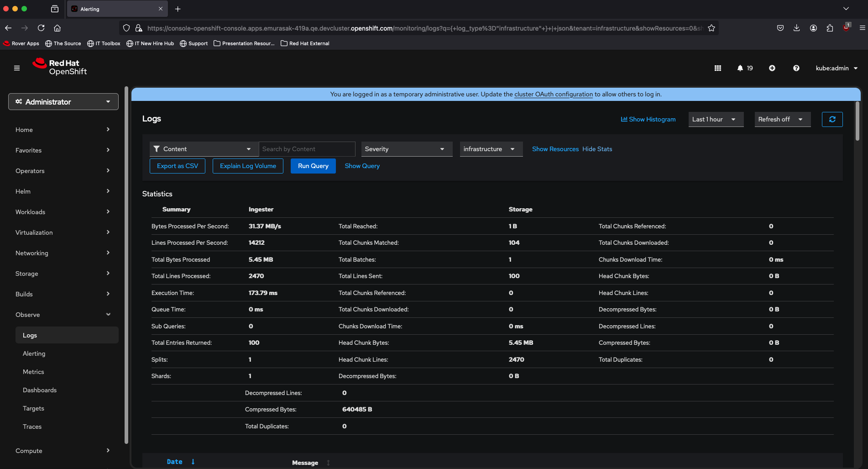Open Alerting in the Observe menu
This screenshot has height=469, width=868.
click(x=34, y=353)
